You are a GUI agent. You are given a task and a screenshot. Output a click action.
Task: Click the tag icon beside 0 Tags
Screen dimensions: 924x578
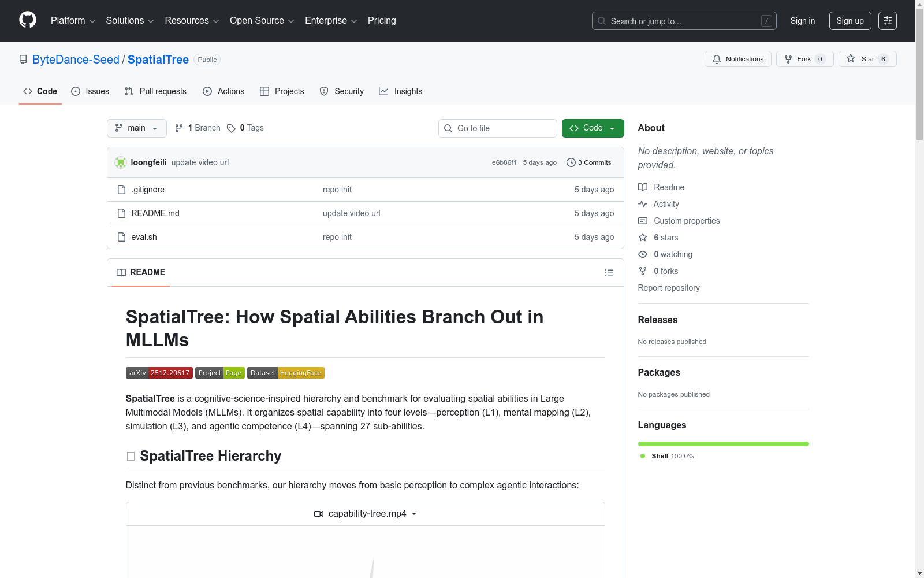pyautogui.click(x=231, y=128)
